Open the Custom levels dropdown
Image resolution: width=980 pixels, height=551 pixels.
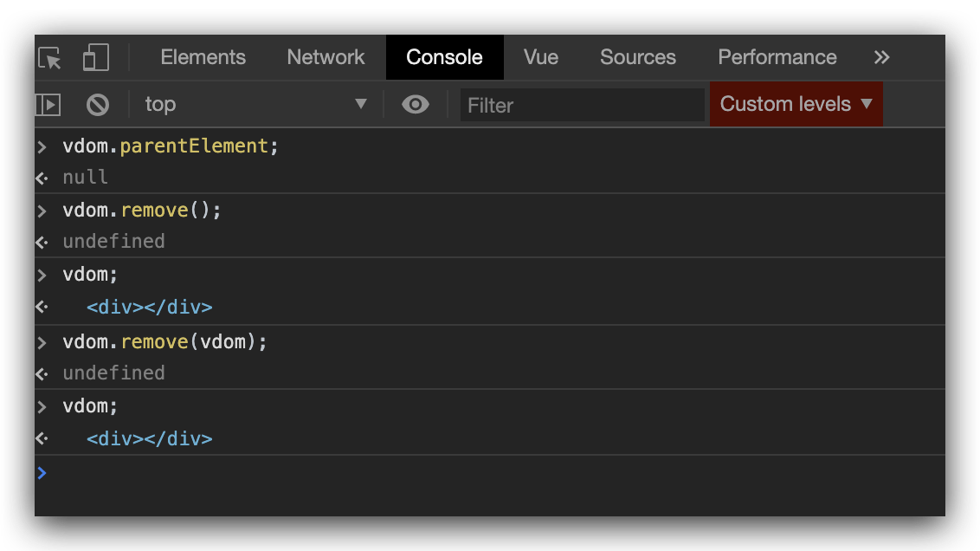coord(796,105)
